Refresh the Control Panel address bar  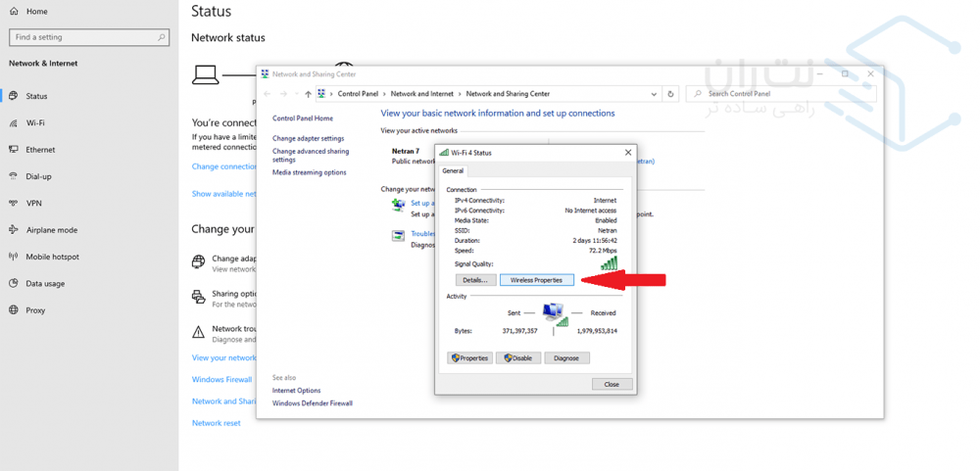[670, 94]
